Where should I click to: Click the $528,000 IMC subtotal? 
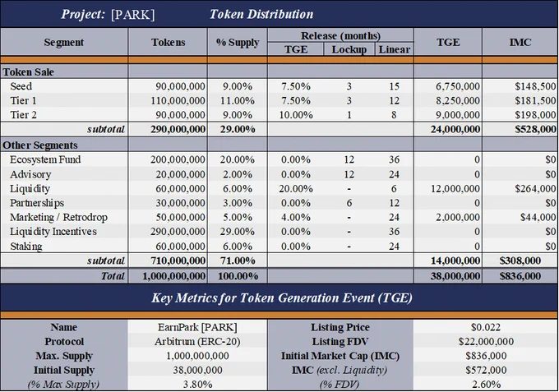tap(535, 129)
